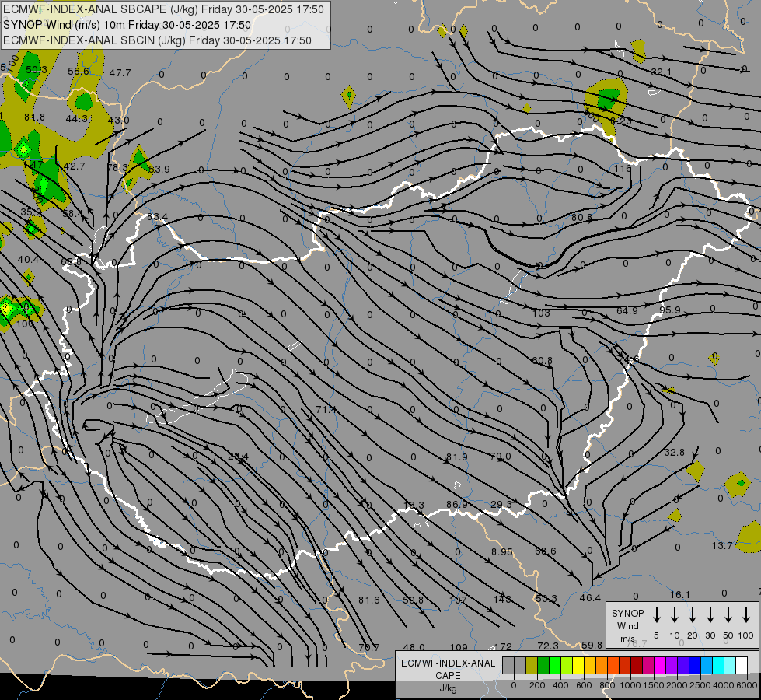Click the 6000 label on CAPE scale
The image size is (761, 700).
point(748,685)
